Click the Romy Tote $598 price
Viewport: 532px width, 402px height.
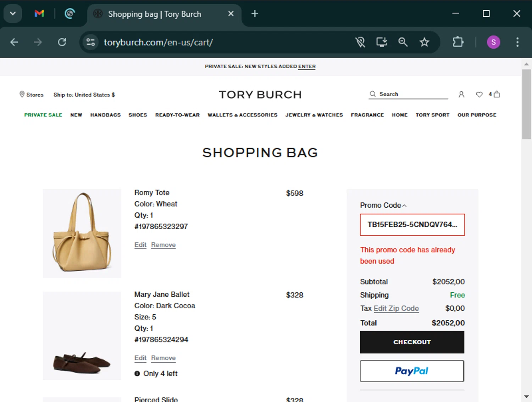(295, 193)
